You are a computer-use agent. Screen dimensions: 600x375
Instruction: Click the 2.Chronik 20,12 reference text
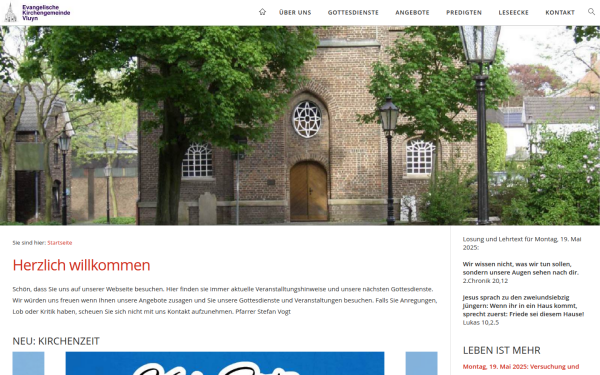tap(485, 281)
